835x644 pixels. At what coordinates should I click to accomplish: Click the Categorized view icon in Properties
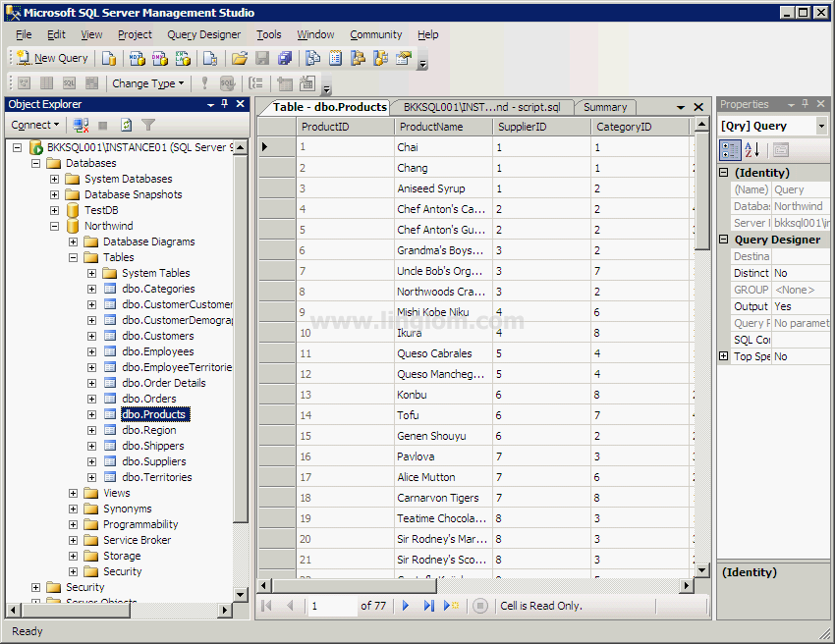[x=730, y=150]
